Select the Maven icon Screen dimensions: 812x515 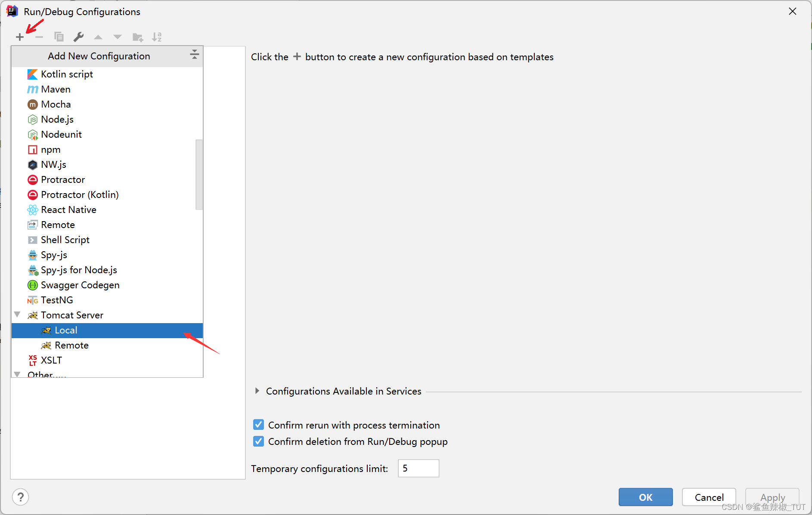pos(32,89)
